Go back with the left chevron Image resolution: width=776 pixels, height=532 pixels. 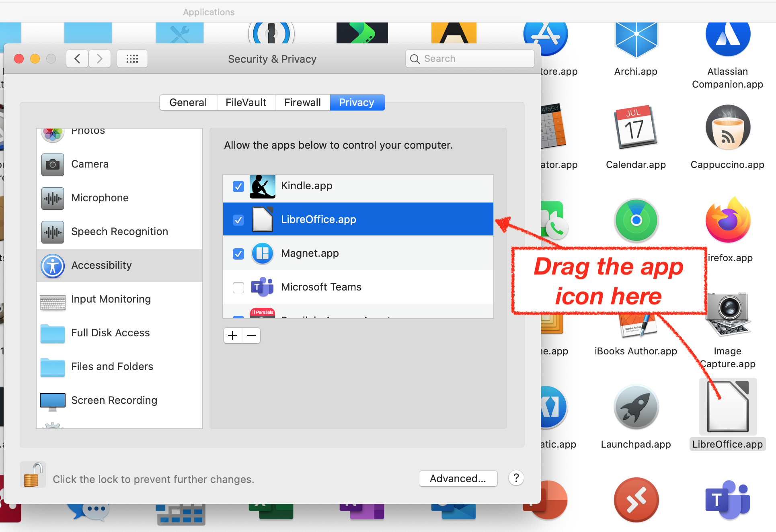tap(77, 59)
